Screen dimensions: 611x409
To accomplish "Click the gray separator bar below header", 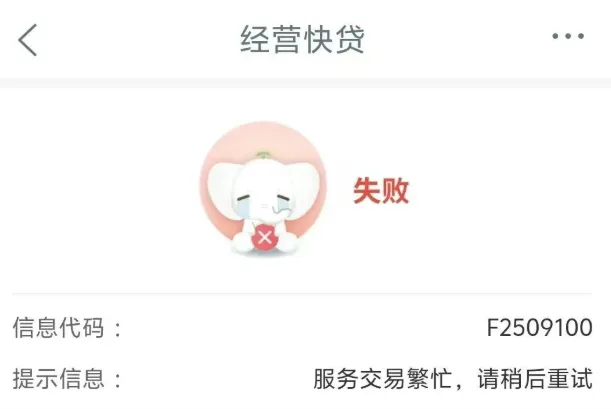I will click(x=306, y=83).
